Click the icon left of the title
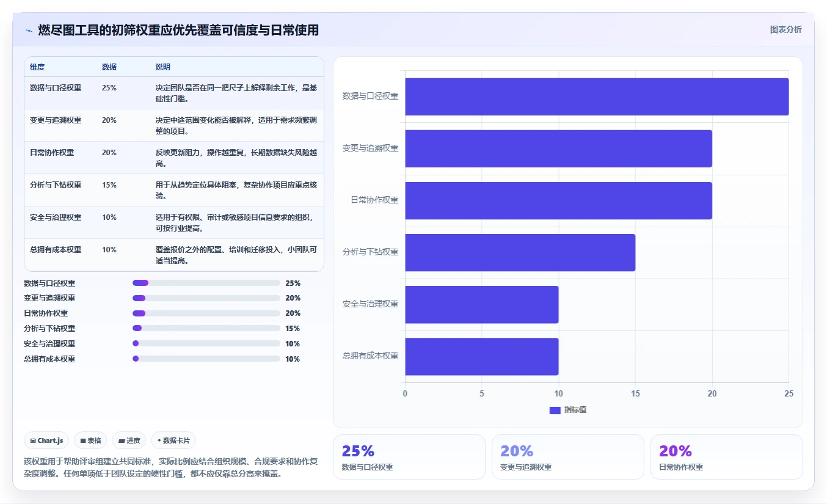The width and height of the screenshot is (827, 504). [29, 31]
